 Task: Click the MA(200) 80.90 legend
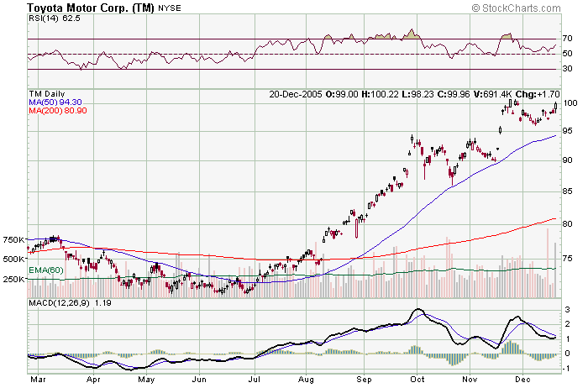pyautogui.click(x=58, y=111)
